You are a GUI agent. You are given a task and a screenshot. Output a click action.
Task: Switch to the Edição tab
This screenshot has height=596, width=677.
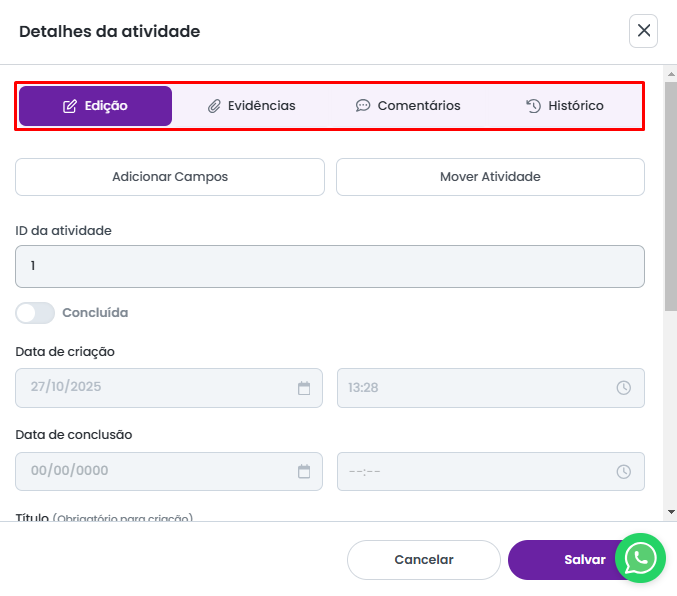(x=95, y=106)
